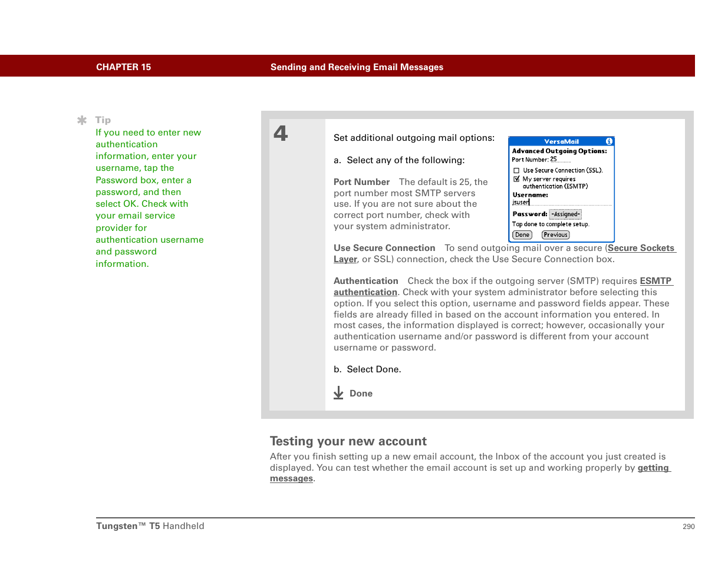728x562 pixels.
Task: Tap the Previous button in VersaMail
Action: (555, 235)
